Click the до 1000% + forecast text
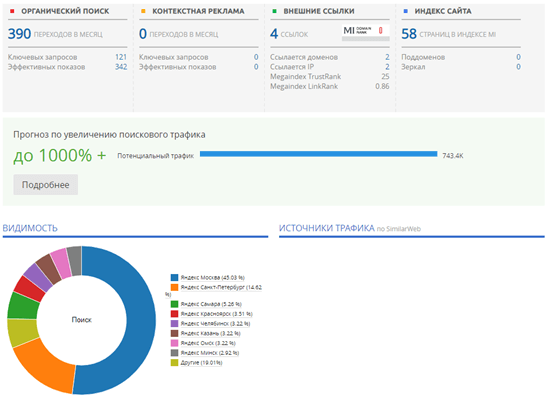Screen dimensions: 549x397 point(60,155)
